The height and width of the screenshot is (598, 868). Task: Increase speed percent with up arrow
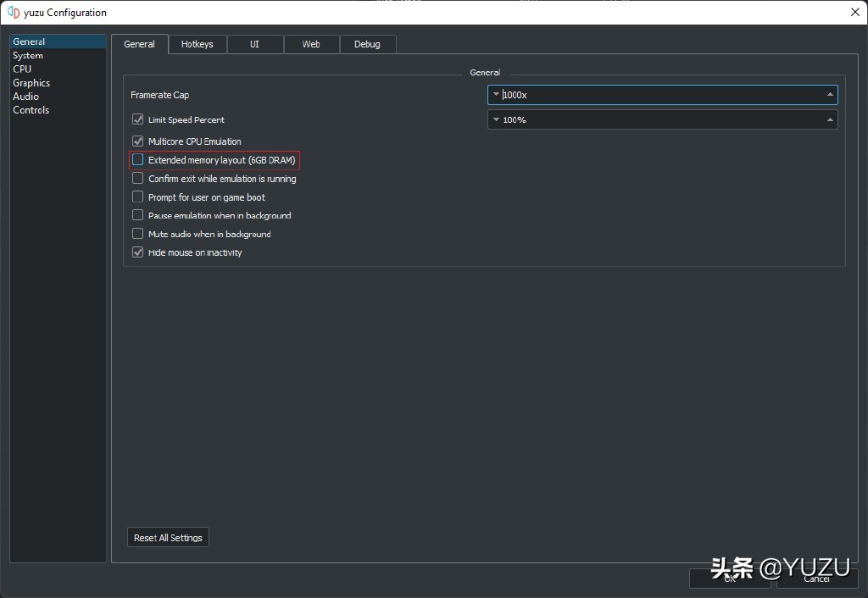tap(830, 119)
